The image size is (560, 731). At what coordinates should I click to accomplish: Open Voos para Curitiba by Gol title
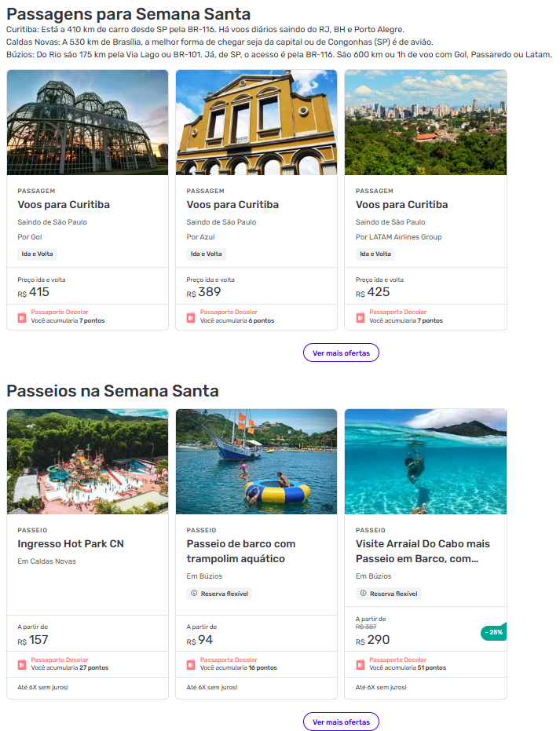64,205
